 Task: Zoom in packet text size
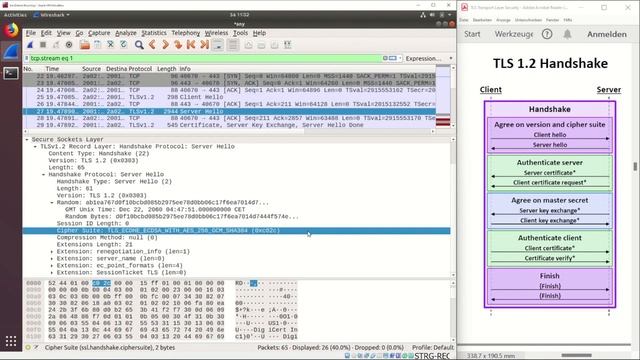tap(249, 45)
